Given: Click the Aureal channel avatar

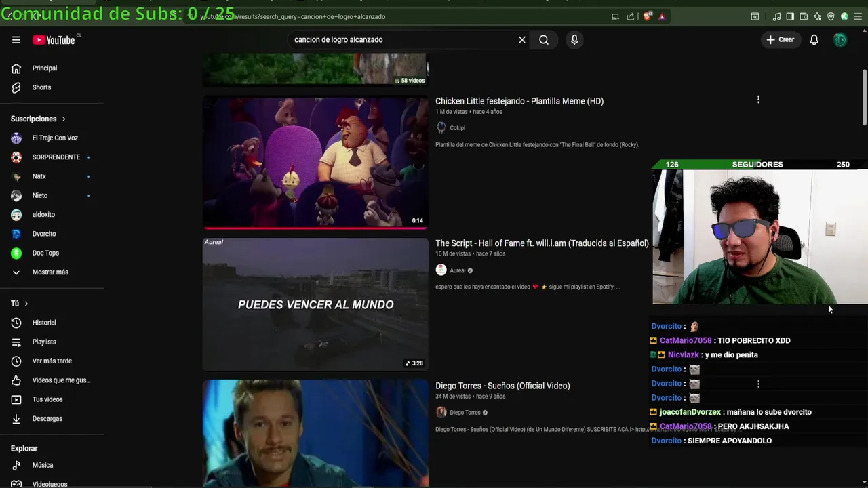Looking at the screenshot, I should tap(441, 270).
